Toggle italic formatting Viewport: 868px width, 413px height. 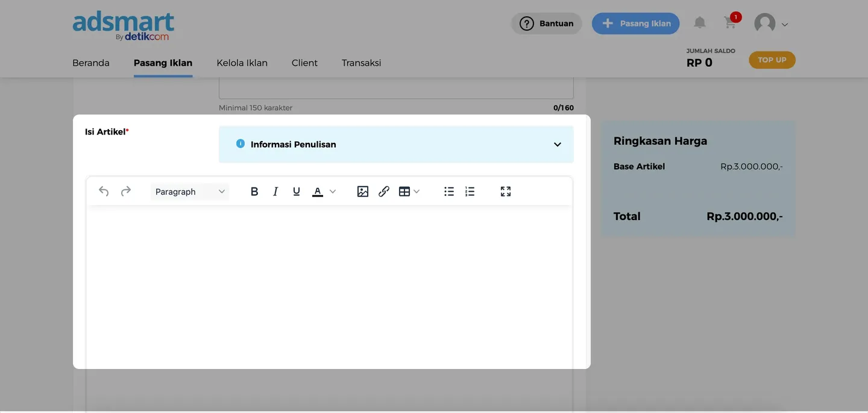click(275, 191)
